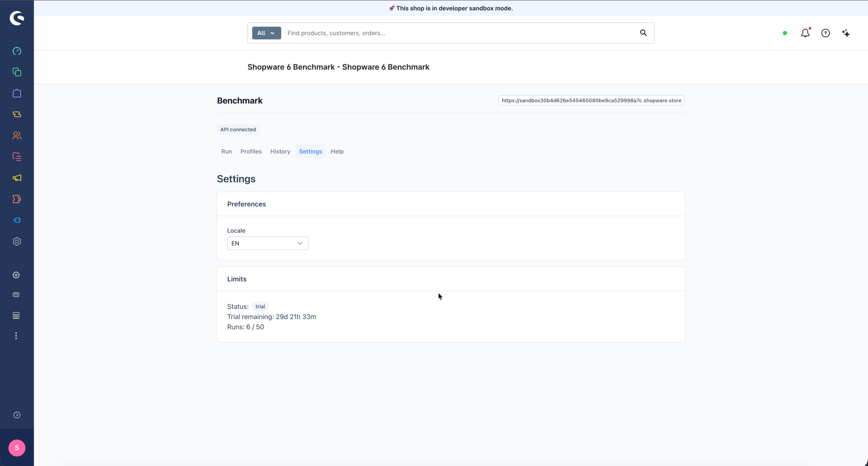868x466 pixels.
Task: Click the 'Trial remaining: 29d 21h 33m' text
Action: coord(272,317)
